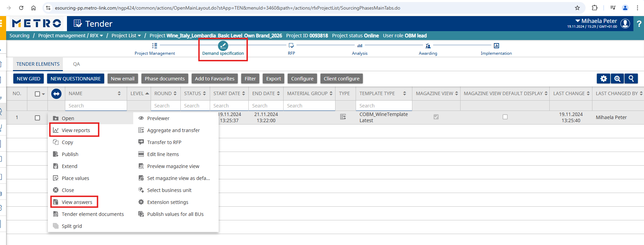Follow the Sourcing breadcrumb link
Image resolution: width=644 pixels, height=245 pixels.
click(19, 36)
